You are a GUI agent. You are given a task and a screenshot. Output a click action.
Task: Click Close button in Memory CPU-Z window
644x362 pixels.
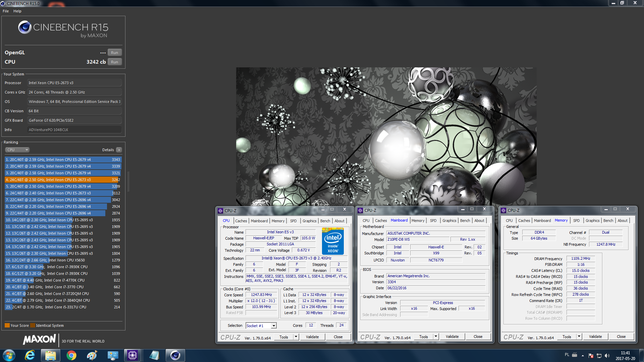(621, 337)
